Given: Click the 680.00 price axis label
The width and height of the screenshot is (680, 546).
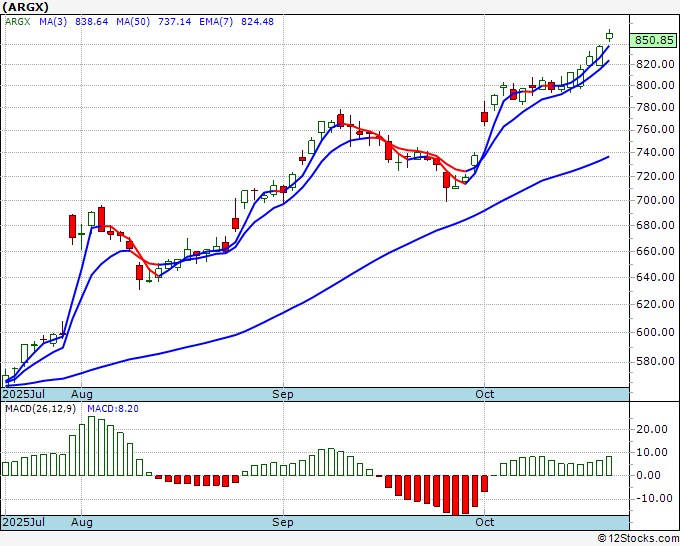Looking at the screenshot, I should [x=655, y=226].
